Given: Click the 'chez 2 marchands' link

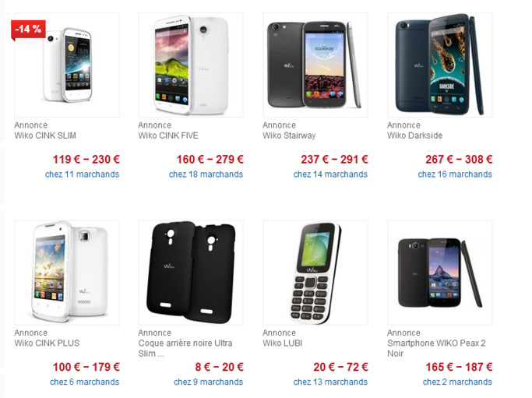Looking at the screenshot, I should click(457, 382).
